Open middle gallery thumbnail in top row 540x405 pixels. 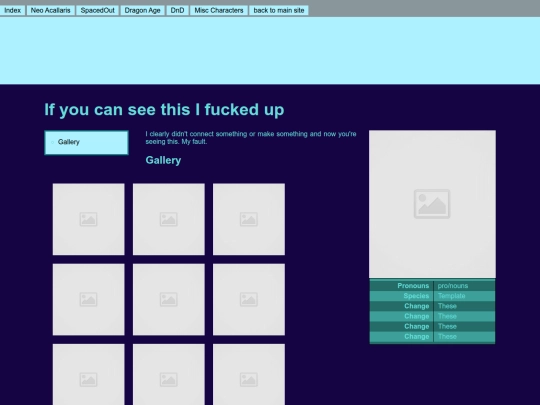coord(169,219)
